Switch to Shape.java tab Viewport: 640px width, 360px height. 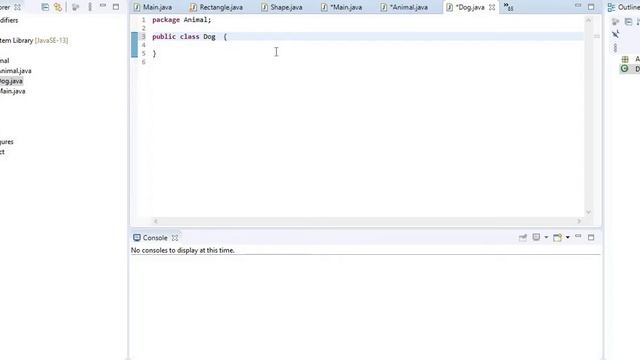click(x=282, y=7)
